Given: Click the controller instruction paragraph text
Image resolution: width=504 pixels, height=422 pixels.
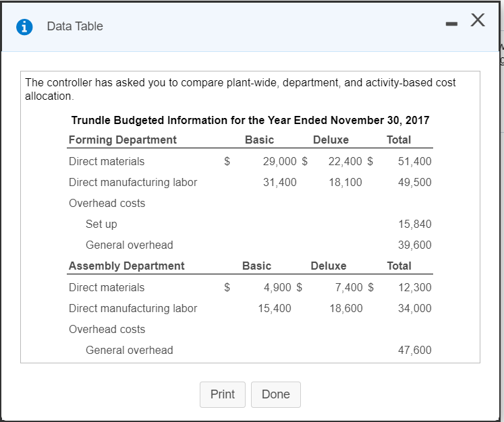Looking at the screenshot, I should coord(240,89).
